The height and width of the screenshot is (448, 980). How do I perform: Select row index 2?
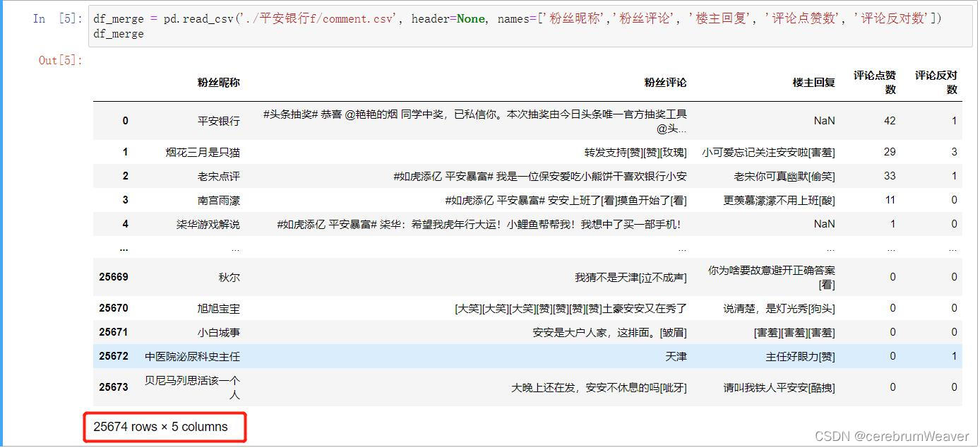tap(126, 176)
